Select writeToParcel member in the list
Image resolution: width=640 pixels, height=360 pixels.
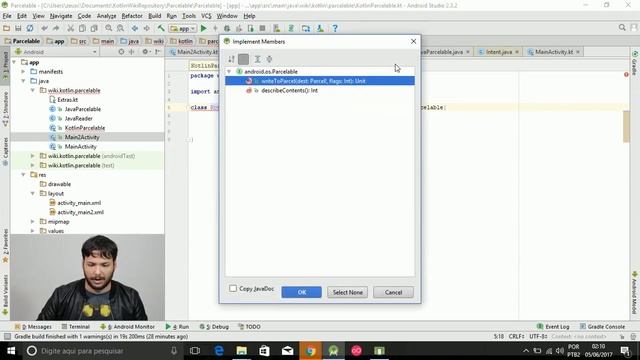pos(320,81)
